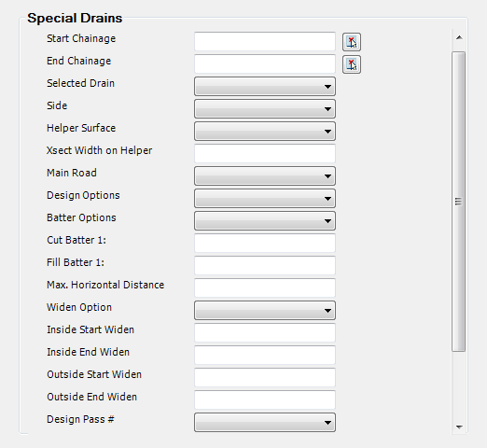Screen dimensions: 487x448
Task: Expand the Design Options dropdown
Action: pyautogui.click(x=265, y=198)
